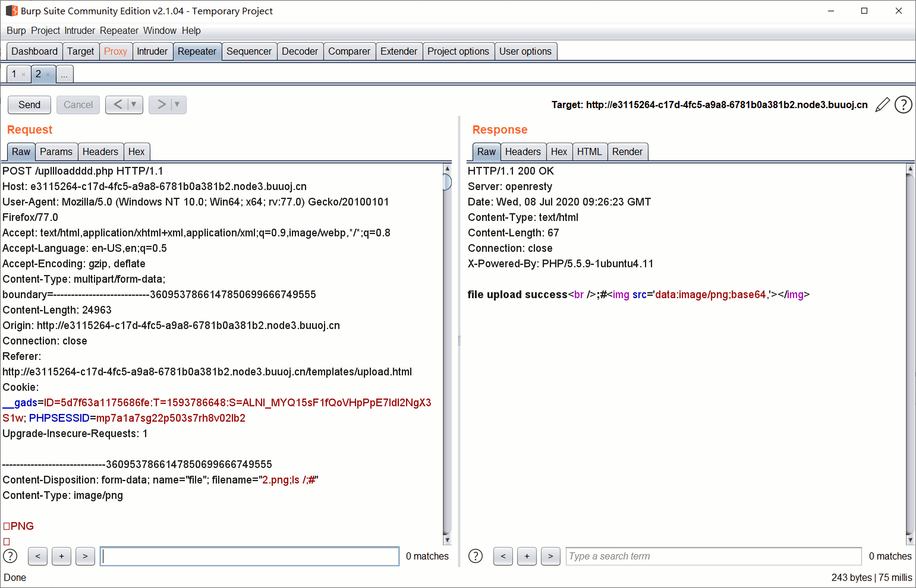916x588 pixels.
Task: Click 'POST /uplIloadddd.php HTTP/1.1' request line
Action: tap(83, 171)
